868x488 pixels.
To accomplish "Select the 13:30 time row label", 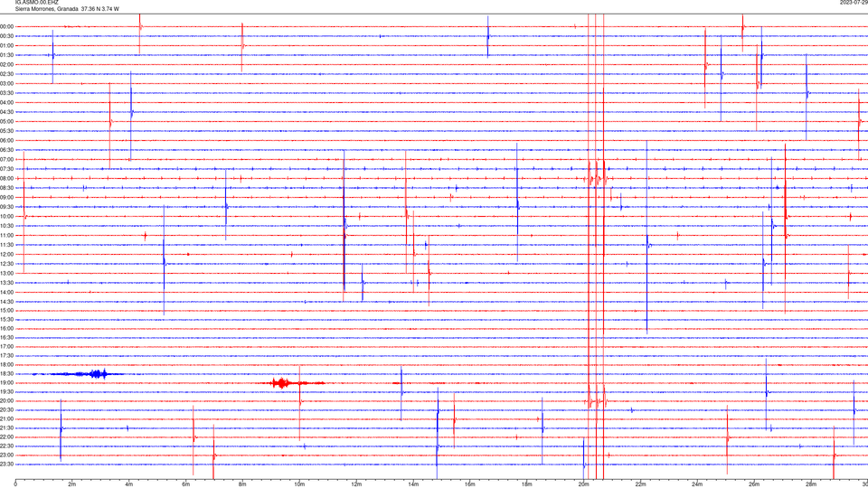I will click(x=7, y=282).
